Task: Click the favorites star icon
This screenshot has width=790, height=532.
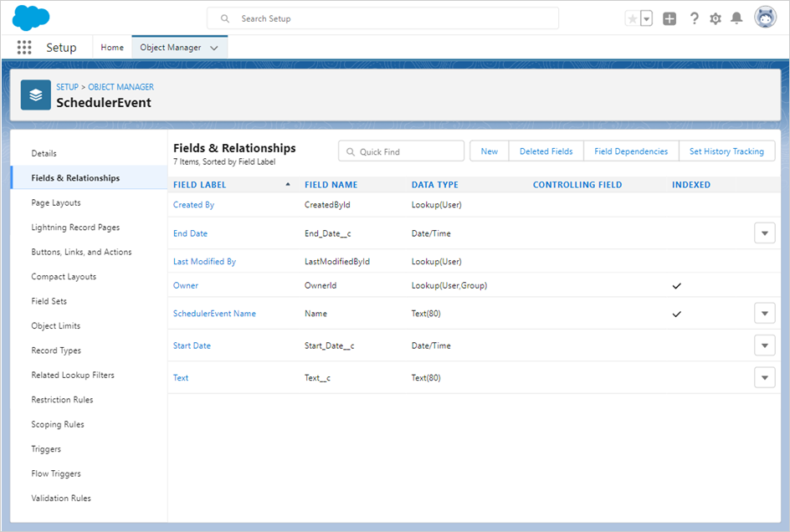Action: pos(632,18)
